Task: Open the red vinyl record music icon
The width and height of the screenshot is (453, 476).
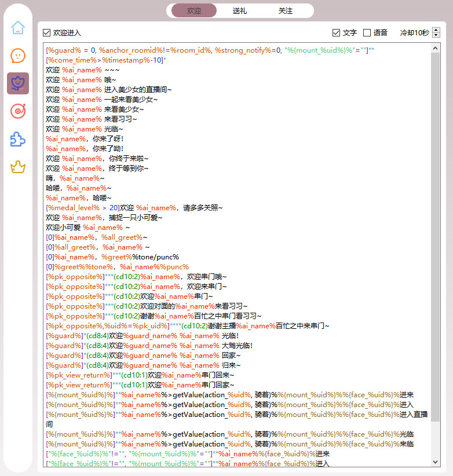Action: click(x=18, y=111)
